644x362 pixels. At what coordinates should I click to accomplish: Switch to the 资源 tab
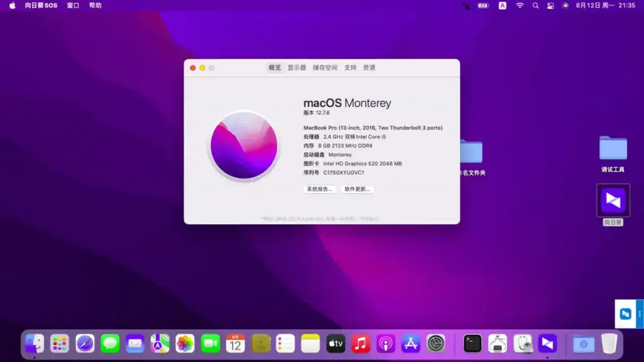coord(369,68)
